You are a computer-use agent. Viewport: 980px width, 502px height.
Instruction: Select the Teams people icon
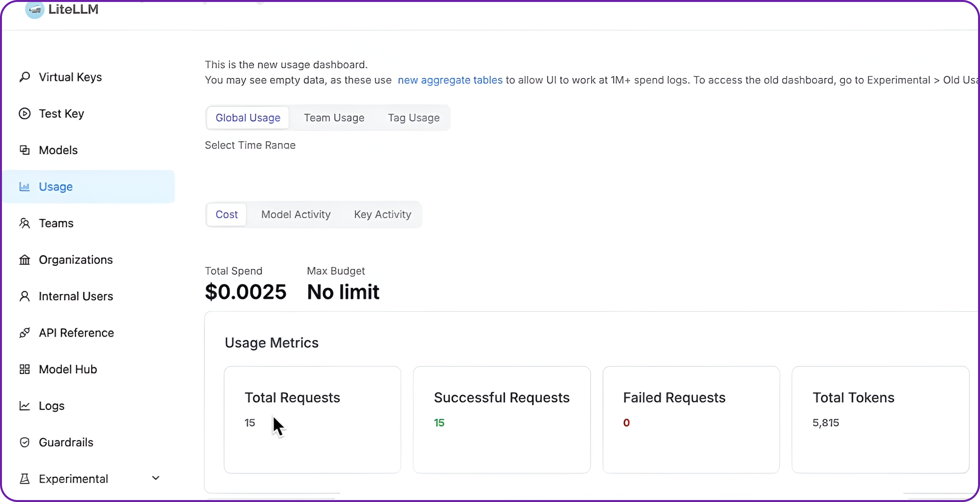coord(24,223)
